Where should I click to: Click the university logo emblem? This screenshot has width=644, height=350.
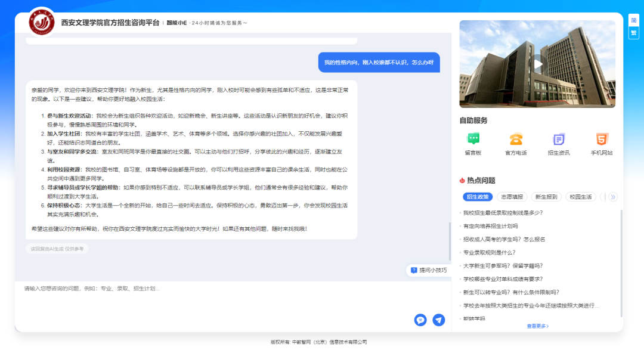pyautogui.click(x=42, y=22)
